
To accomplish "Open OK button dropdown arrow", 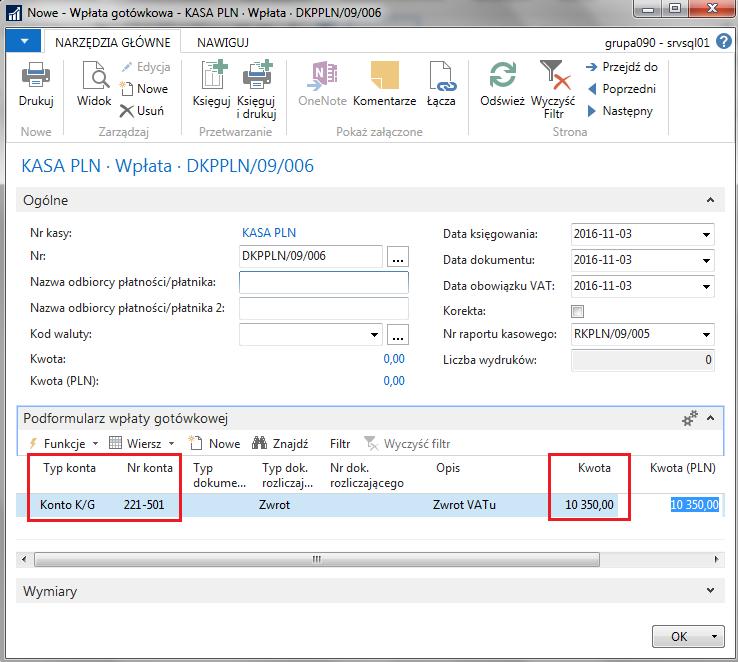I will (x=714, y=637).
